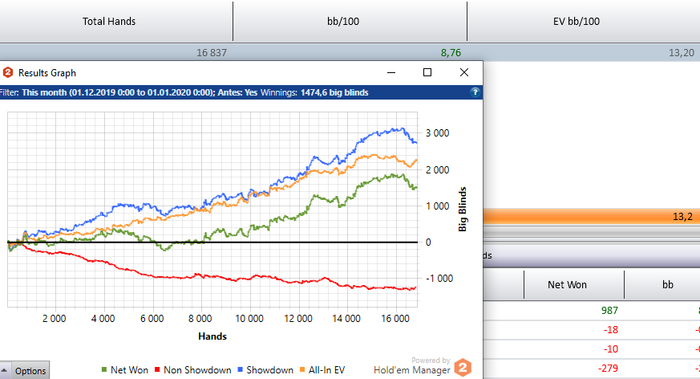The image size is (700, 379).
Task: Click the blue help question mark icon
Action: (475, 92)
